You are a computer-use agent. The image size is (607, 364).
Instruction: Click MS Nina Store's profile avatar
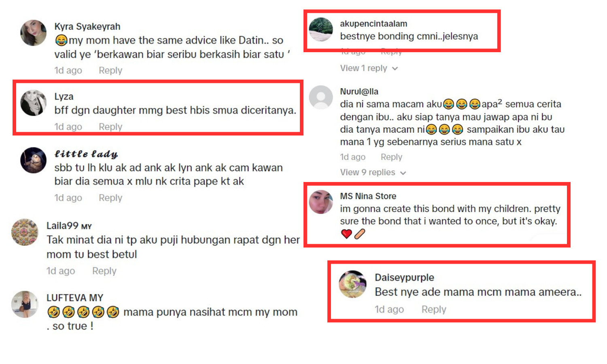[x=321, y=202]
